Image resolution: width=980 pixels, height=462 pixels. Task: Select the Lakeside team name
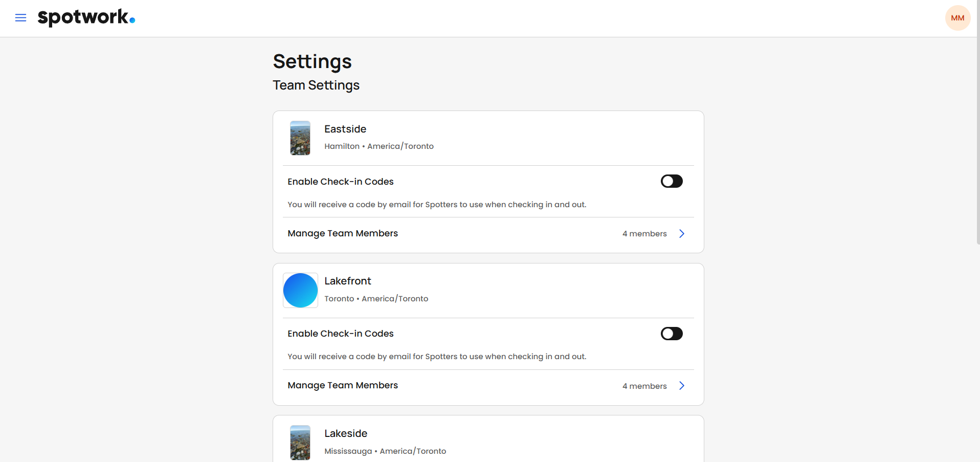[x=346, y=433]
